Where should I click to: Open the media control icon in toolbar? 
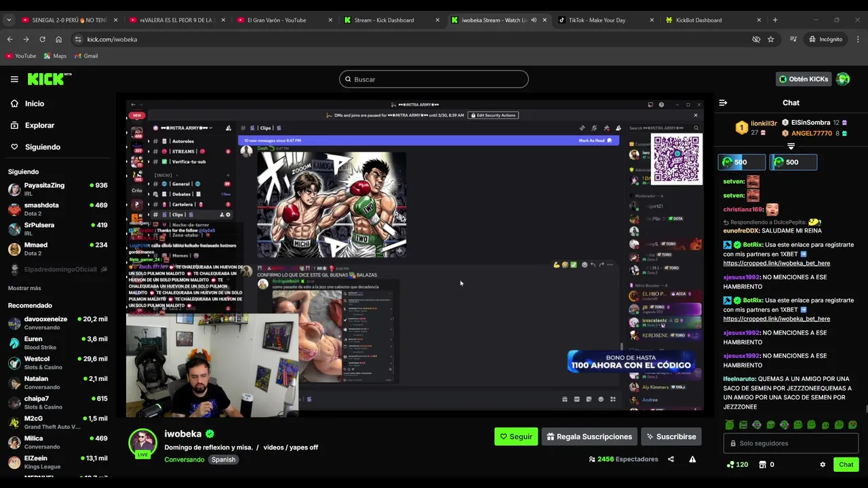793,39
